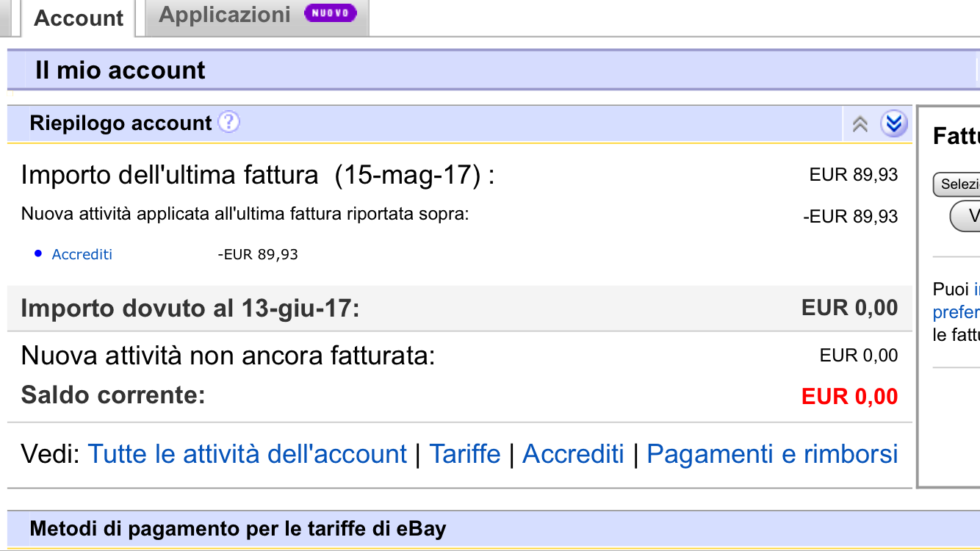Click the red Saldo corrente amount
The width and height of the screenshot is (980, 551).
point(849,397)
